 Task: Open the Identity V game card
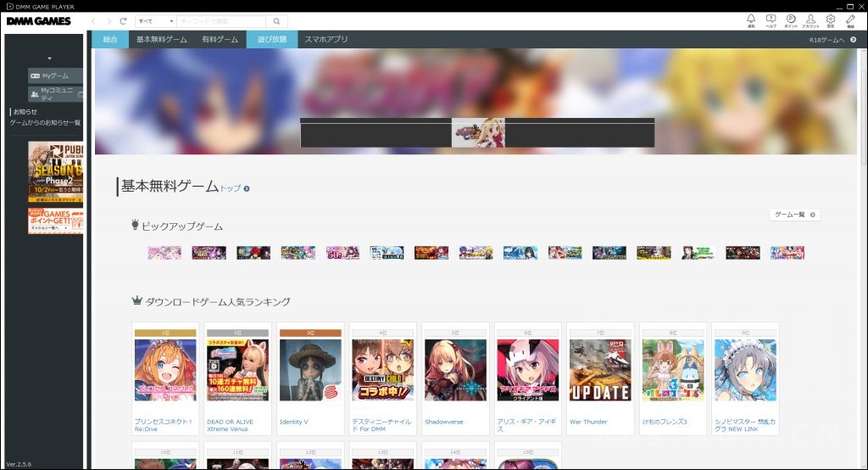coord(310,379)
